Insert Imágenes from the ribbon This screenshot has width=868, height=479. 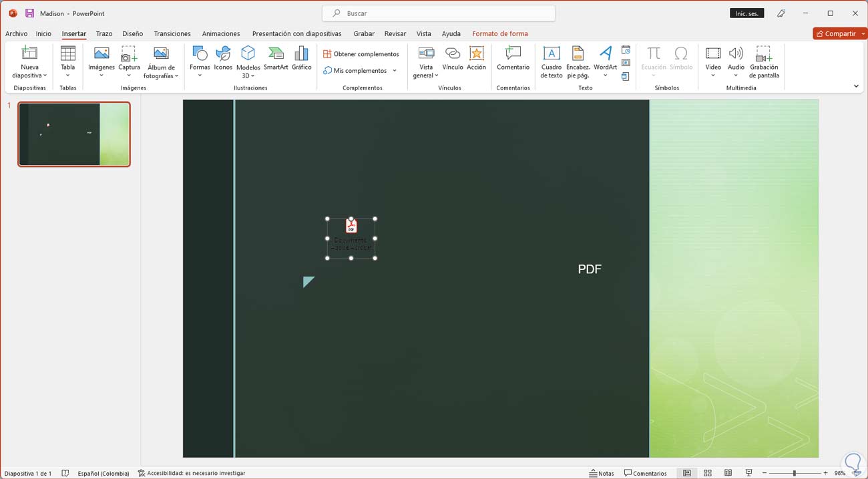(101, 61)
